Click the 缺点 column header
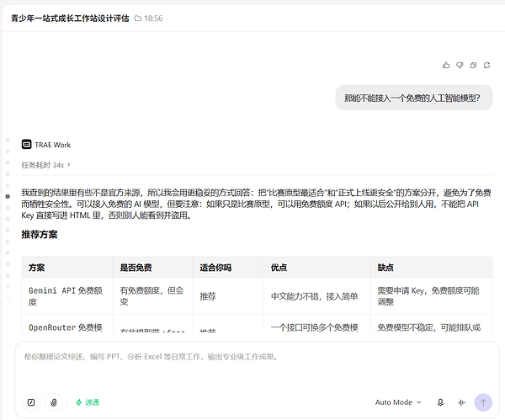 (432, 268)
